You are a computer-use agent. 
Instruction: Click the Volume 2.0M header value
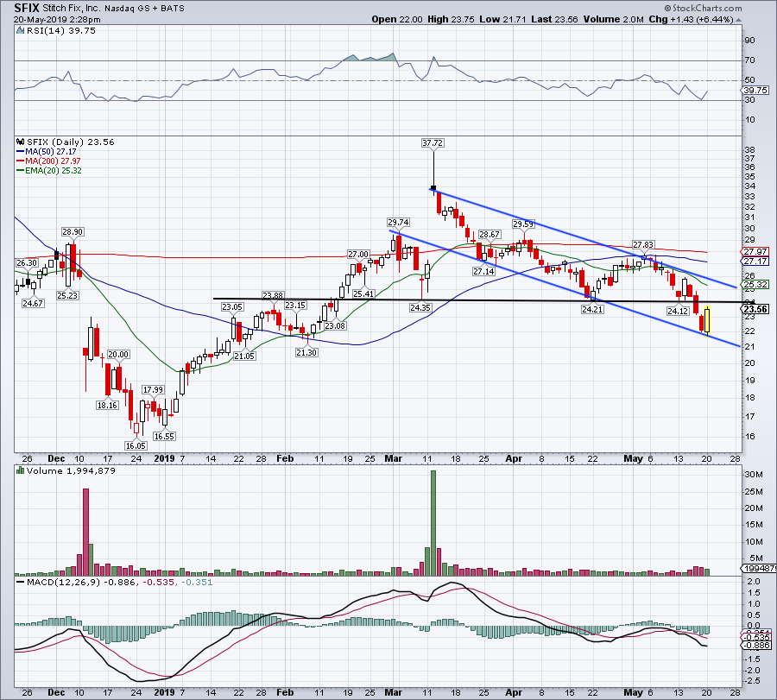614,19
